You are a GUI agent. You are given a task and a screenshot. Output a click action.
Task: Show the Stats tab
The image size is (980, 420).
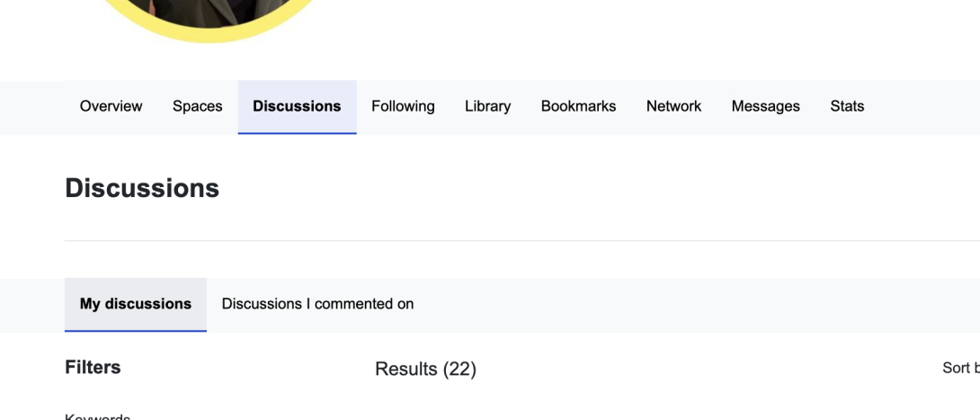pos(847,106)
